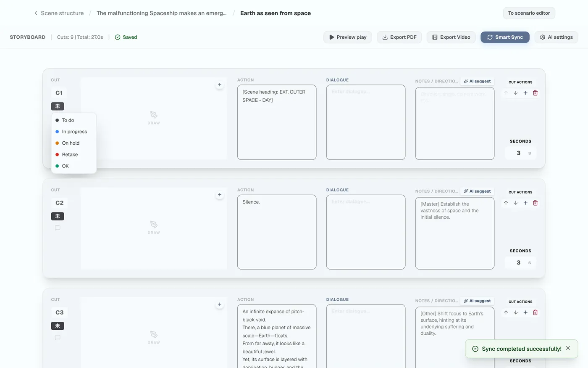Open the malfunctioning Spaceship breadcrumb
The image size is (588, 368).
tap(161, 13)
